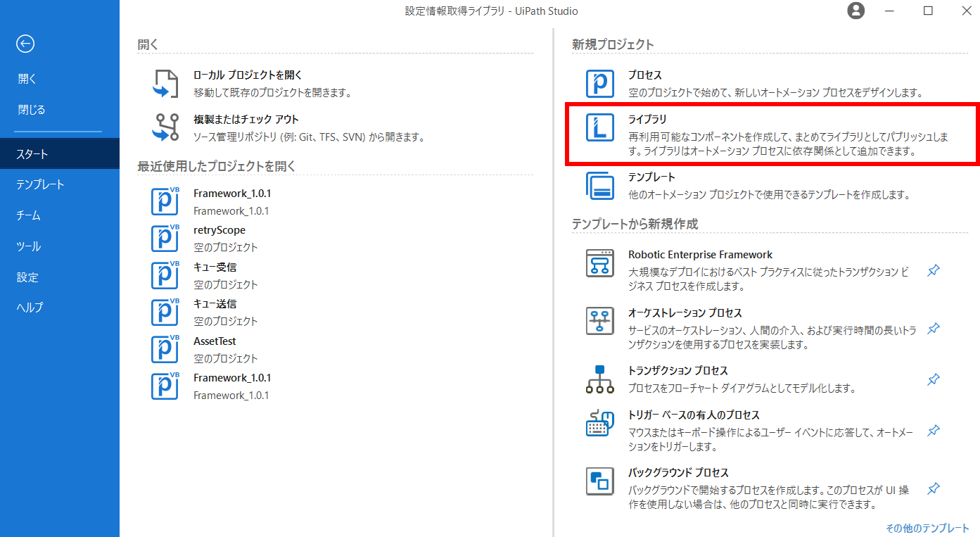Screen dimensions: 980x537
Task: Select 開く in the left sidebar
Action: coord(27,79)
